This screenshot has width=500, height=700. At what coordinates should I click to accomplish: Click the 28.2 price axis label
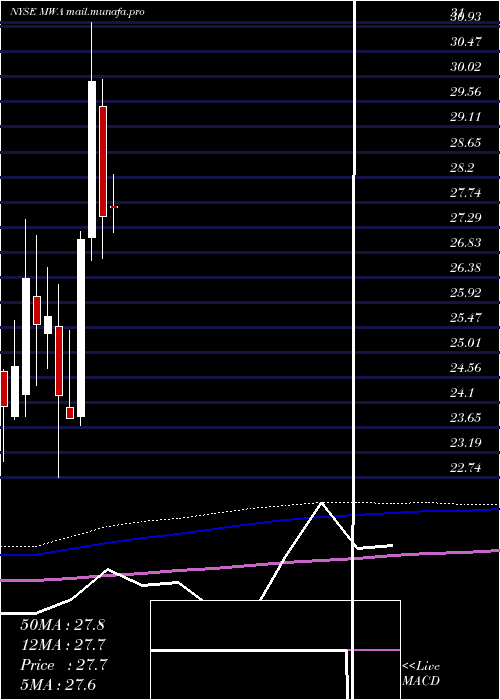point(462,168)
